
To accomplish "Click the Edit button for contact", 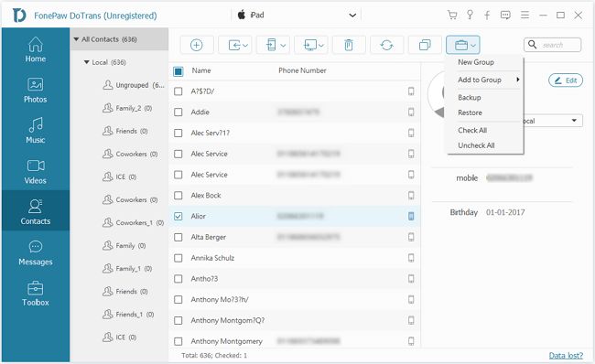I will pyautogui.click(x=566, y=80).
